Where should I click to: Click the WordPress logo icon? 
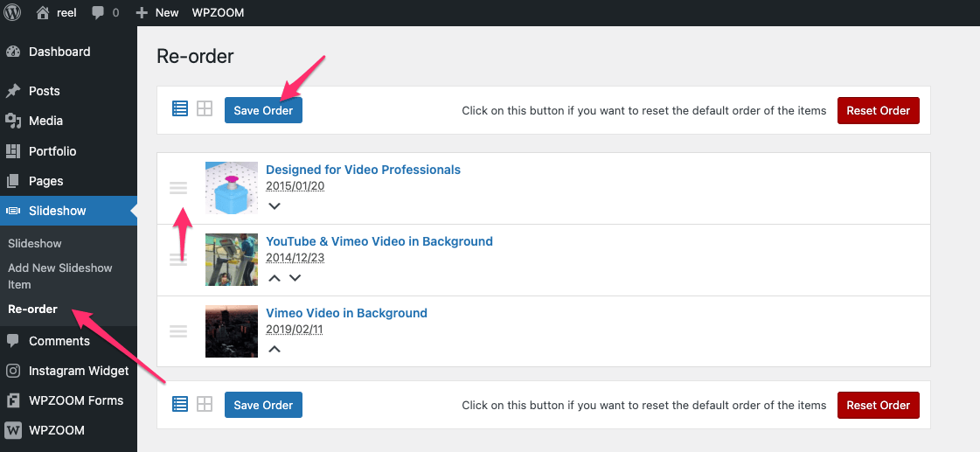coord(12,12)
